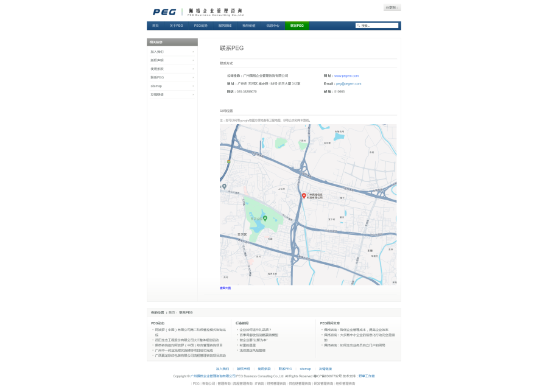Open the 关于PEG navigation menu item
This screenshot has width=548, height=392.
176,26
